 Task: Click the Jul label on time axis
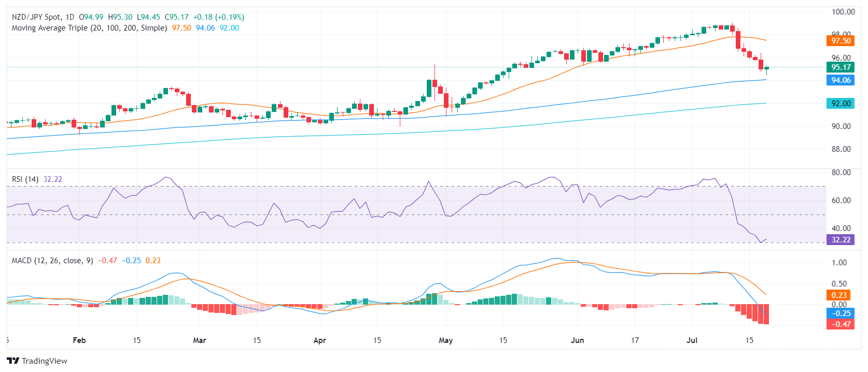tap(692, 340)
